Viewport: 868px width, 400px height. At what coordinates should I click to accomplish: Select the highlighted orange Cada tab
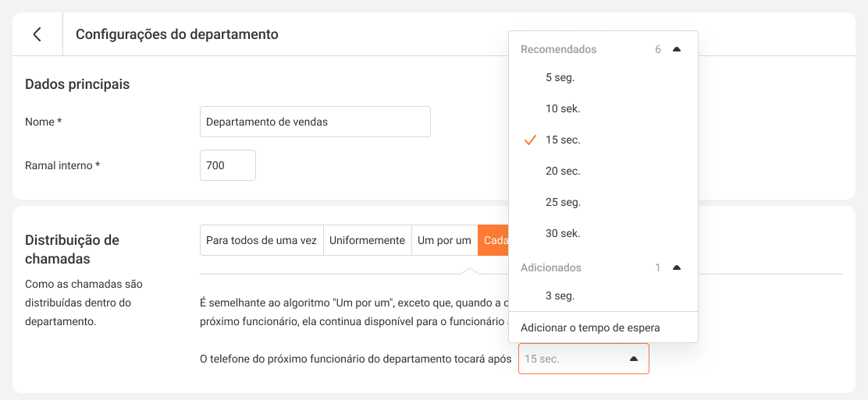[x=493, y=240]
